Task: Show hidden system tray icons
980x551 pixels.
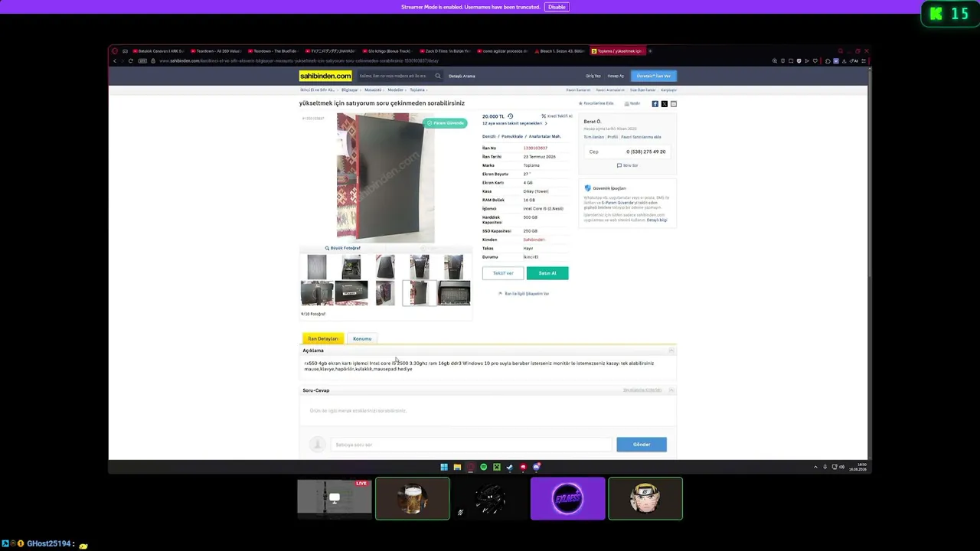Action: [x=815, y=467]
